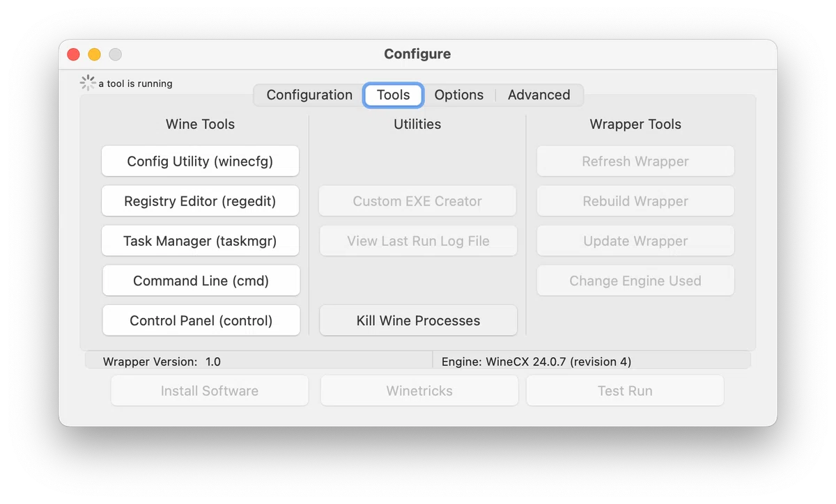Start Task Manager (taskmgr)
Image resolution: width=836 pixels, height=504 pixels.
pyautogui.click(x=200, y=241)
